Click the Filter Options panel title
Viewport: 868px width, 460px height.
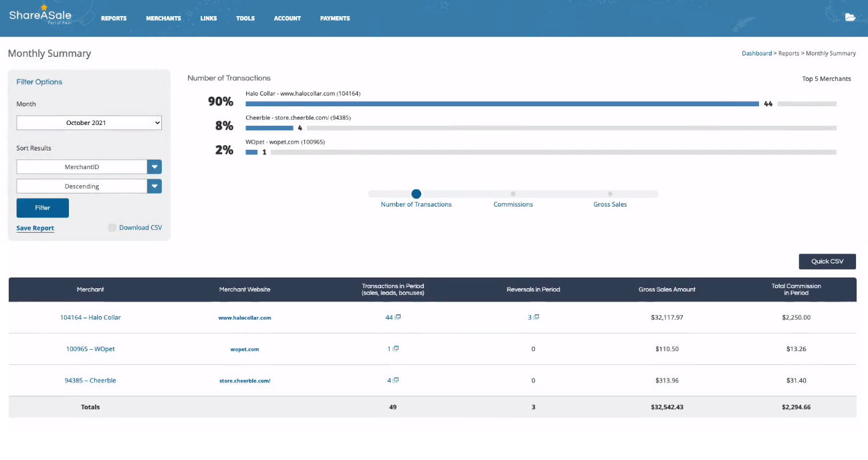tap(39, 82)
